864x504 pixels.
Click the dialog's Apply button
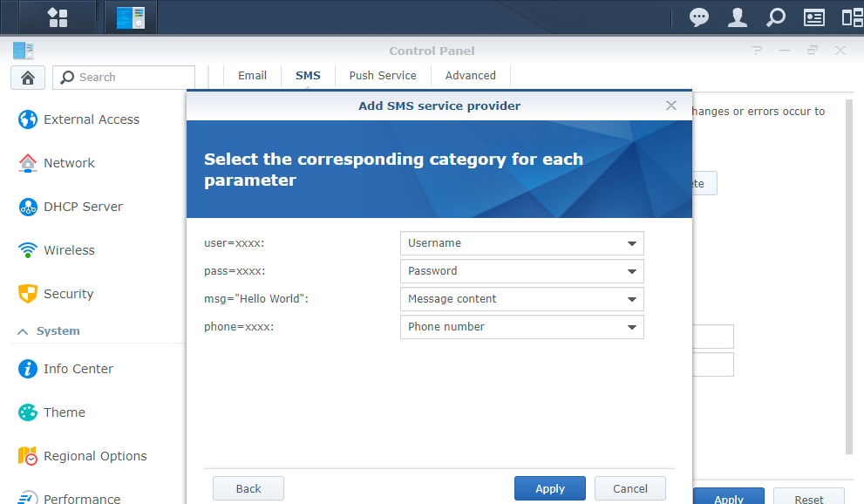coord(550,488)
